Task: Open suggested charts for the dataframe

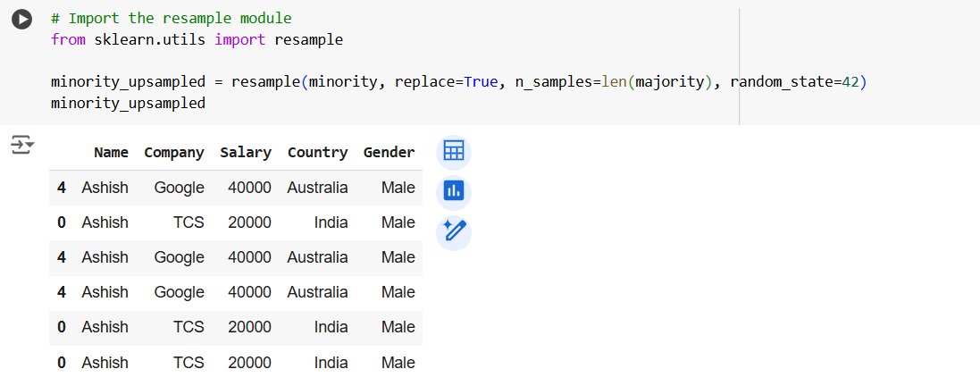Action: pyautogui.click(x=454, y=191)
